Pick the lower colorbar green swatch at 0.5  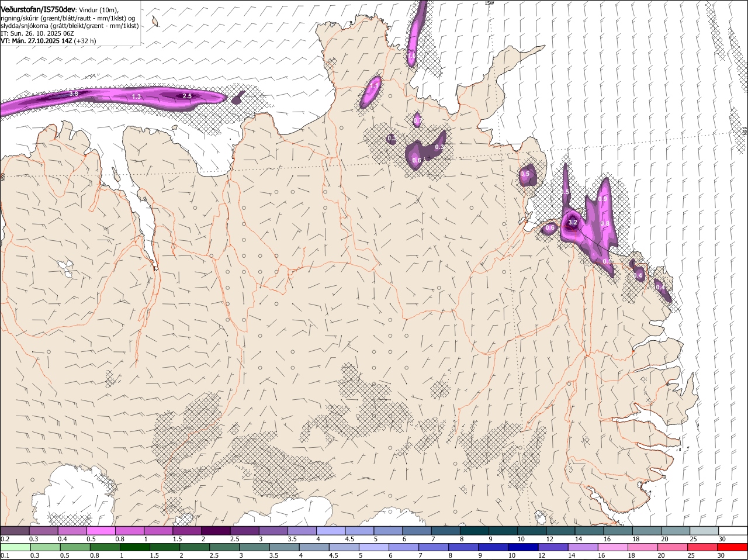pos(75,547)
